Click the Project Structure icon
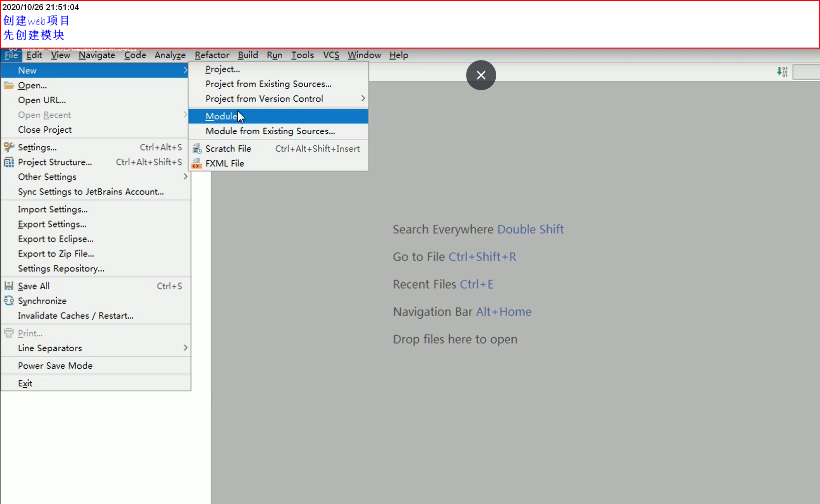 coord(9,162)
